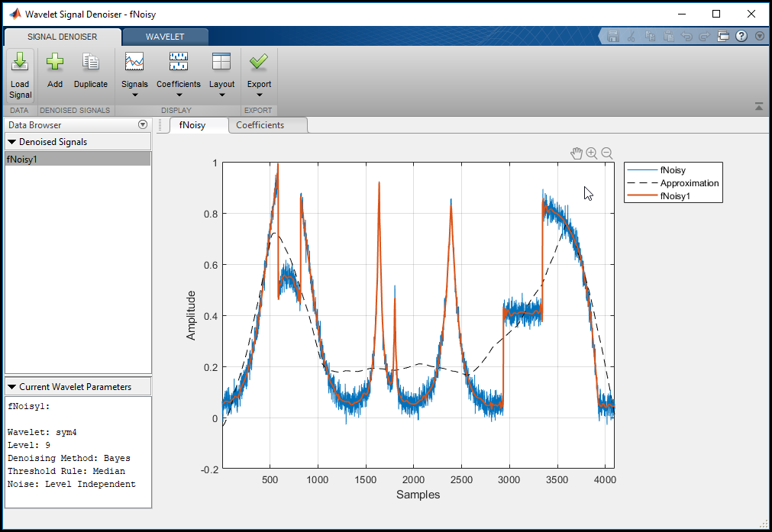Open the Coefficients display dropdown in toolstrip

[x=179, y=84]
